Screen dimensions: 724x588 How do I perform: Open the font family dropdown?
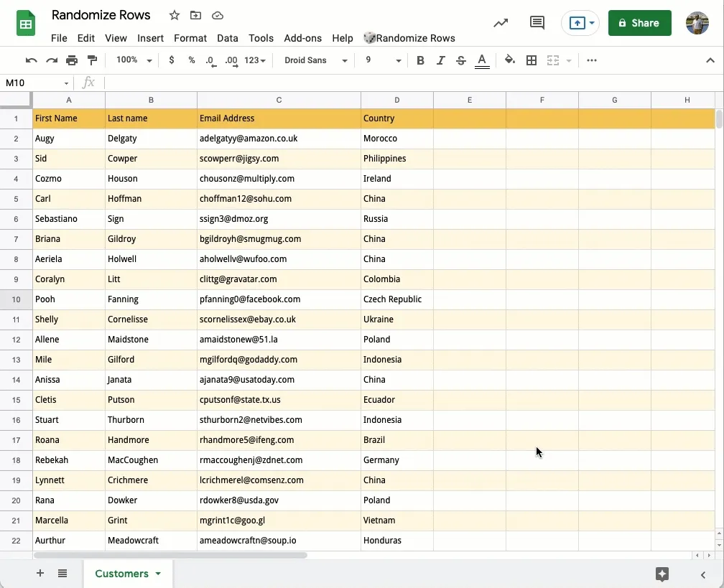pos(315,60)
